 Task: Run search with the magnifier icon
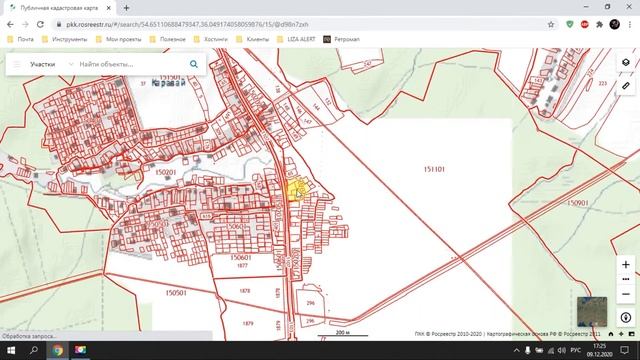[194, 64]
